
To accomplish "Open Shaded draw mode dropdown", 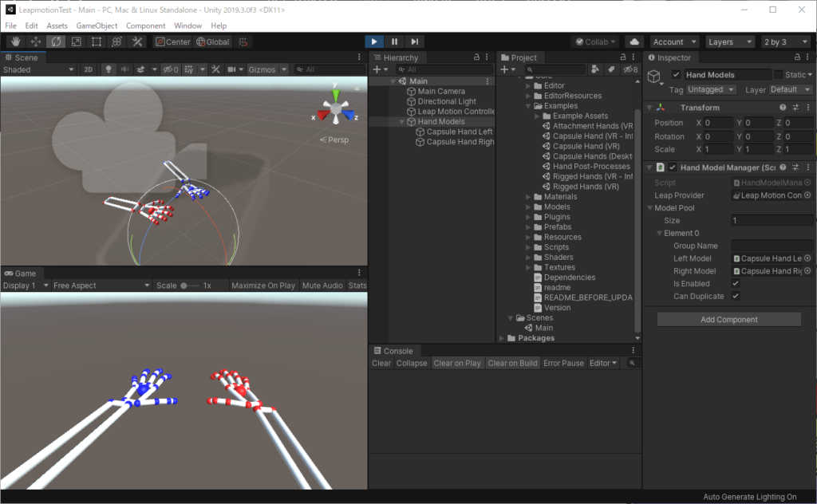I will [x=38, y=69].
